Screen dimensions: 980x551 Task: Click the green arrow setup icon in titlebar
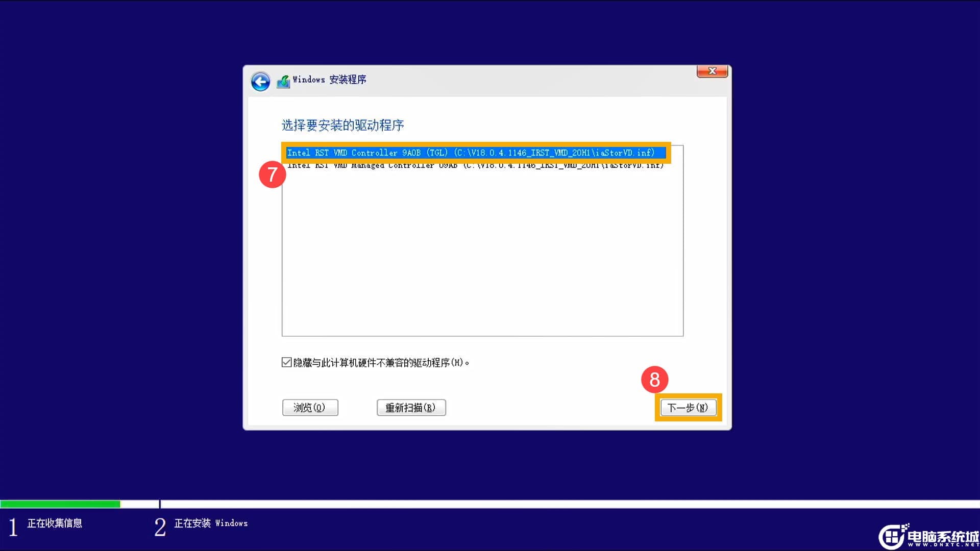284,80
